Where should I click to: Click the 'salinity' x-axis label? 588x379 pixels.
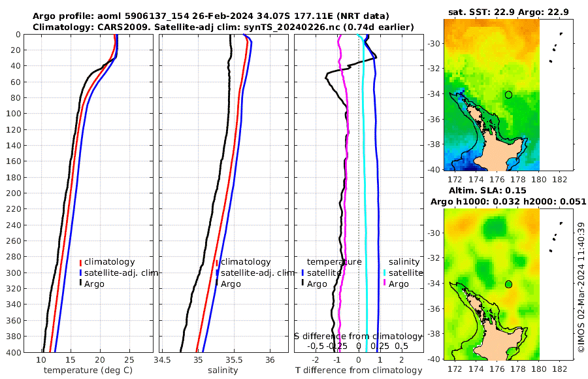pos(223,371)
